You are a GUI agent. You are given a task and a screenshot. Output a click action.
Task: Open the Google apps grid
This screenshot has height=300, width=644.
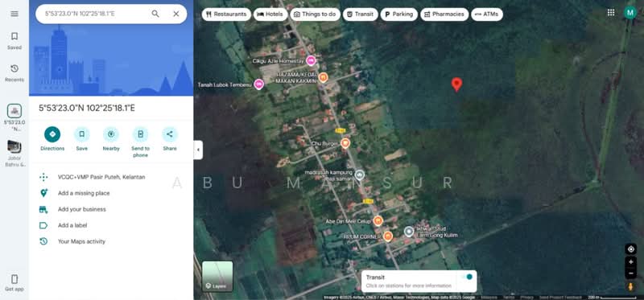tap(611, 12)
